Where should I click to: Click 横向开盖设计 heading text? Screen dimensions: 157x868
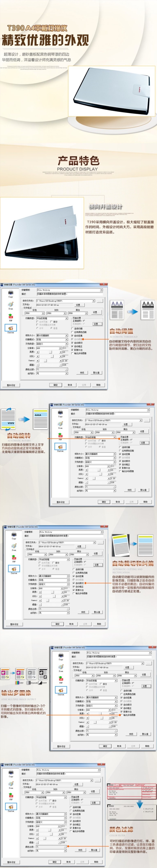click(x=106, y=206)
